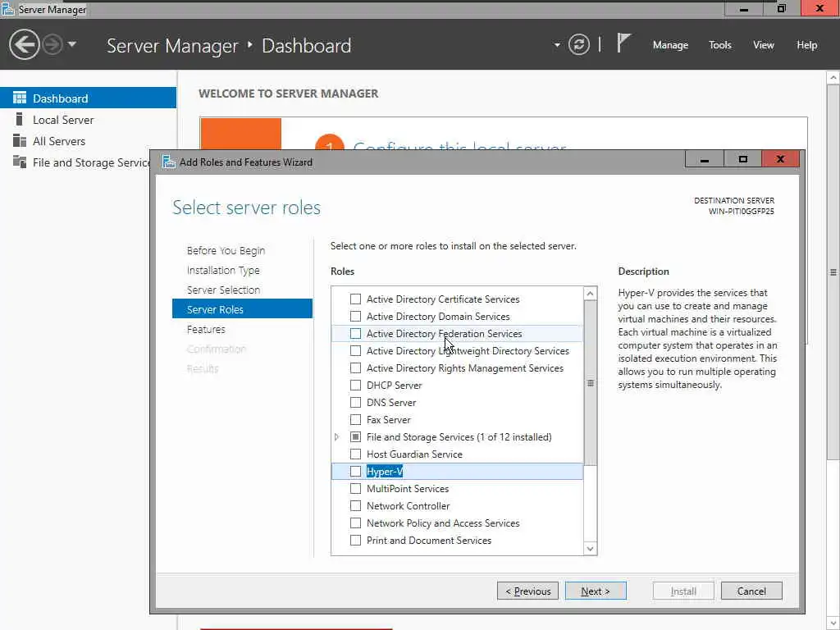Go to Before You Begin wizard step
This screenshot has width=840, height=630.
click(x=226, y=250)
